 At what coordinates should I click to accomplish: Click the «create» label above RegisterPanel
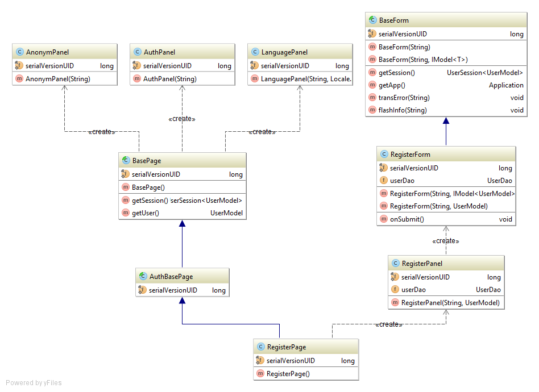(446, 241)
